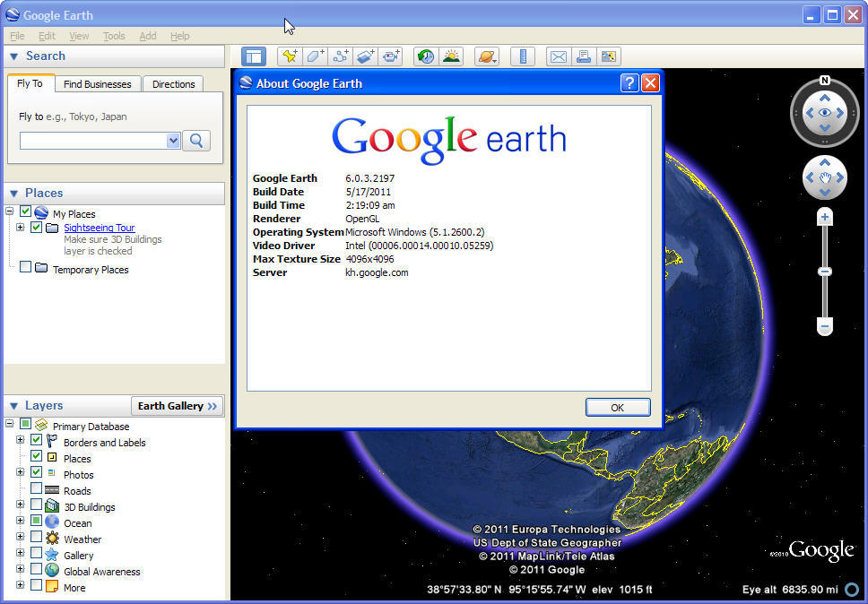Viewport: 868px width, 604px height.
Task: Check the 3D Buildings layer
Action: coord(36,506)
